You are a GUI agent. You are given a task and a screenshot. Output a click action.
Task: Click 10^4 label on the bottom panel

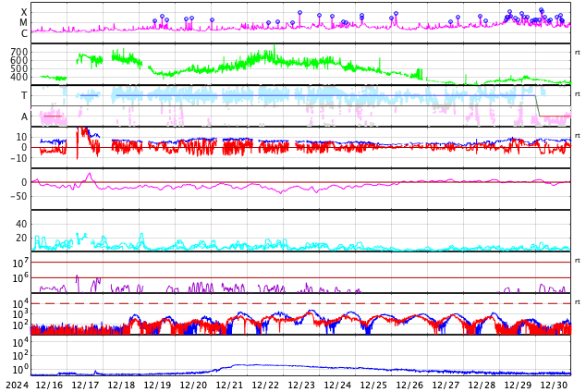[20, 342]
